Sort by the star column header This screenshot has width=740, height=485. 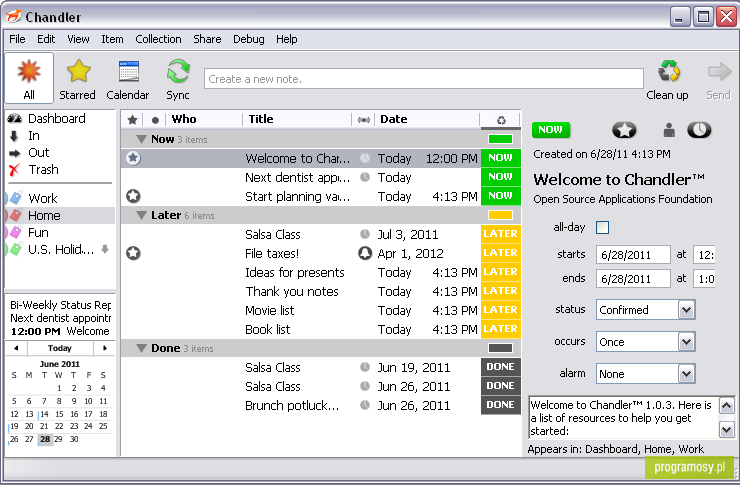point(133,120)
